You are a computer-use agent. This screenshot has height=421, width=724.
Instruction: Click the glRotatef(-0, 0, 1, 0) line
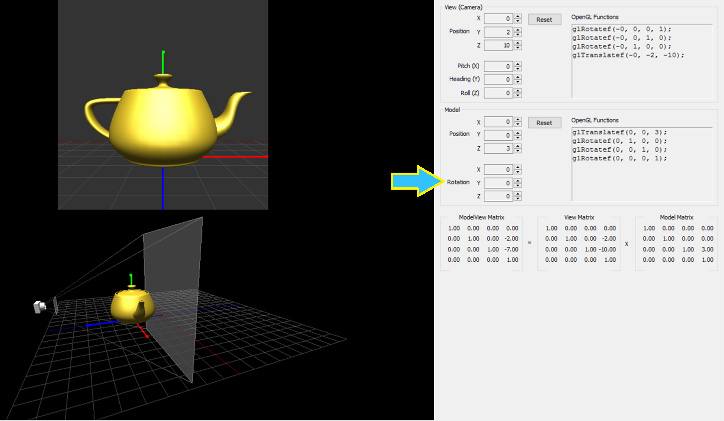point(621,37)
